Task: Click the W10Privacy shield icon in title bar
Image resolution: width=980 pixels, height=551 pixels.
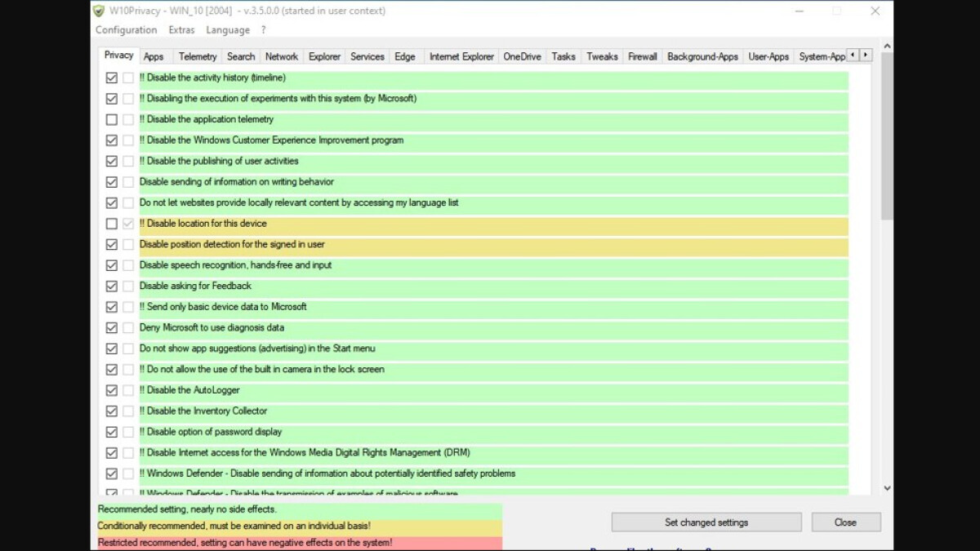Action: click(99, 11)
